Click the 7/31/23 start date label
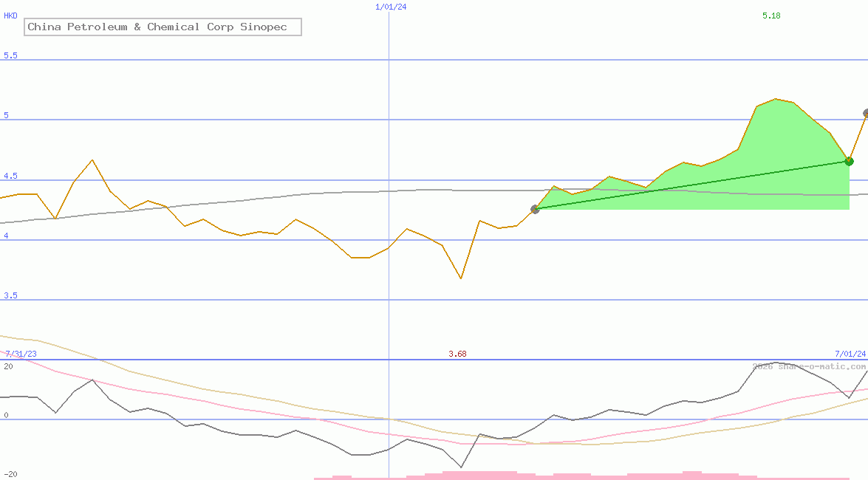Screen dimensions: 868x480 pos(21,354)
